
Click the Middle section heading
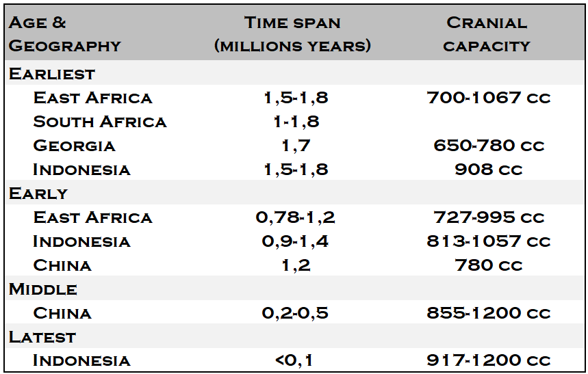42,289
